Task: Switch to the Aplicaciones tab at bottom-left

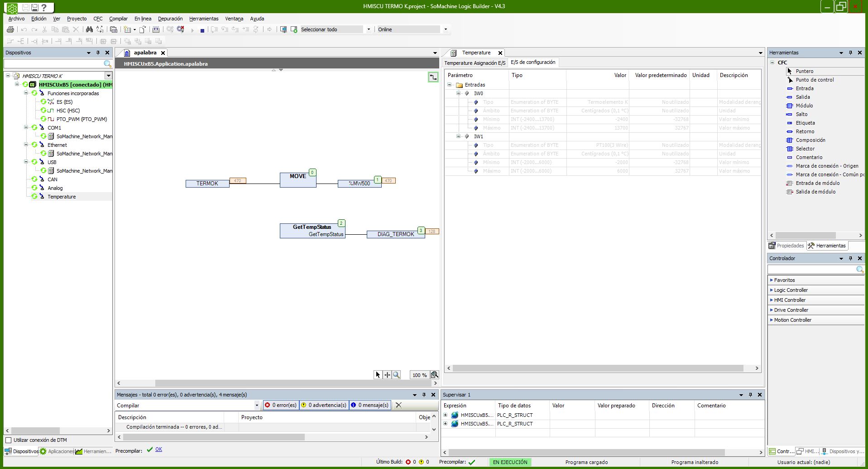Action: 57,451
